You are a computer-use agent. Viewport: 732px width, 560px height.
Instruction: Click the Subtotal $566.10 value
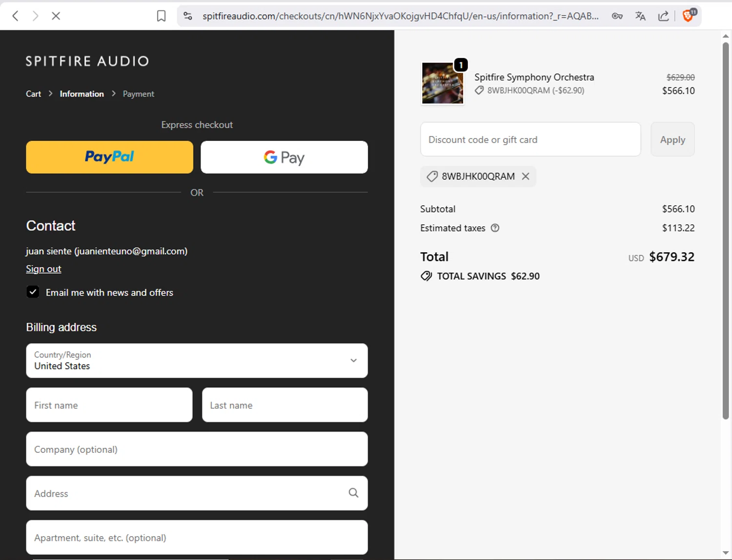(x=678, y=209)
